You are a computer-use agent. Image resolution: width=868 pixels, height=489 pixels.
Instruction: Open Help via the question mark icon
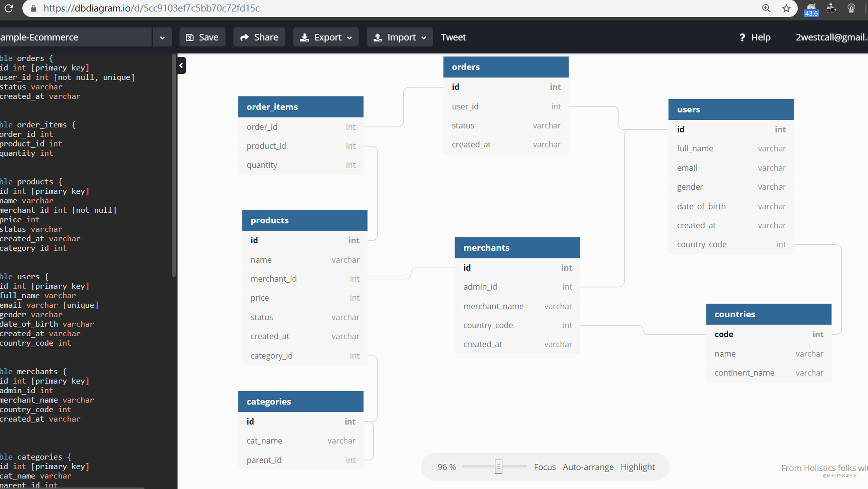point(743,37)
